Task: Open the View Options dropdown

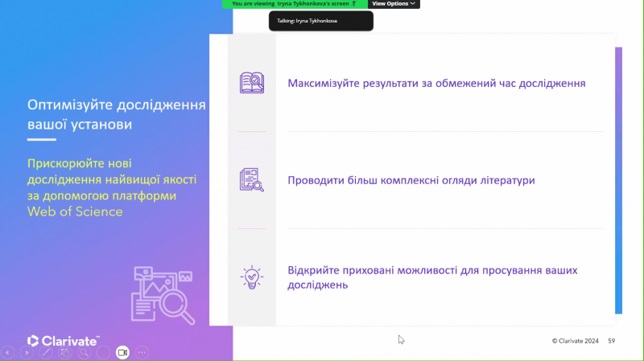Action: tap(394, 4)
